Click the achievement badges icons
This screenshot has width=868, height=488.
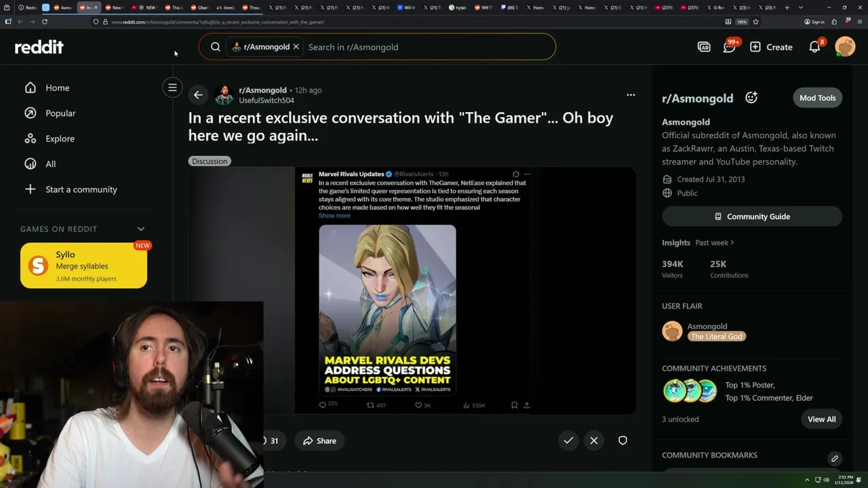tap(690, 391)
